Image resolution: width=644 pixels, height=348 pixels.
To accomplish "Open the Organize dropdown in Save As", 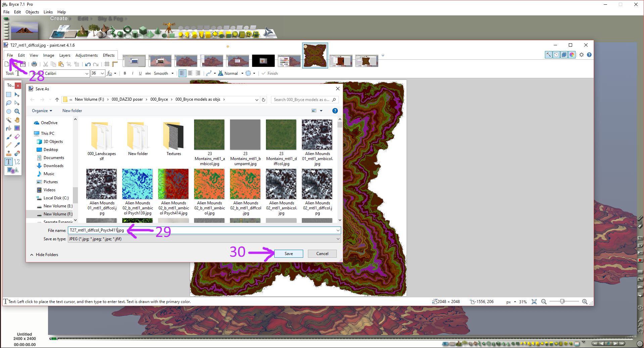I will point(42,111).
